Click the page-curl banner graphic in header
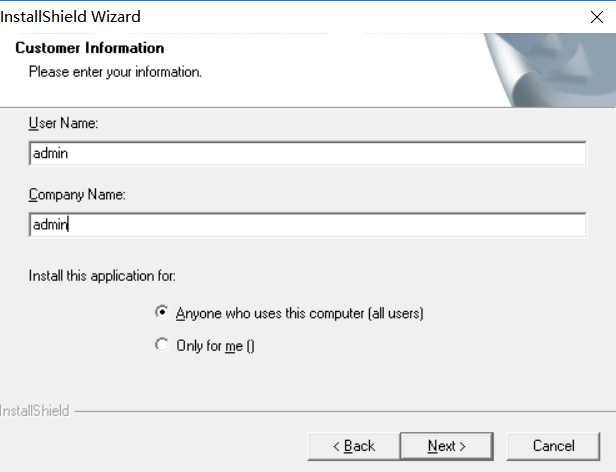This screenshot has height=472, width=616. pyautogui.click(x=550, y=70)
